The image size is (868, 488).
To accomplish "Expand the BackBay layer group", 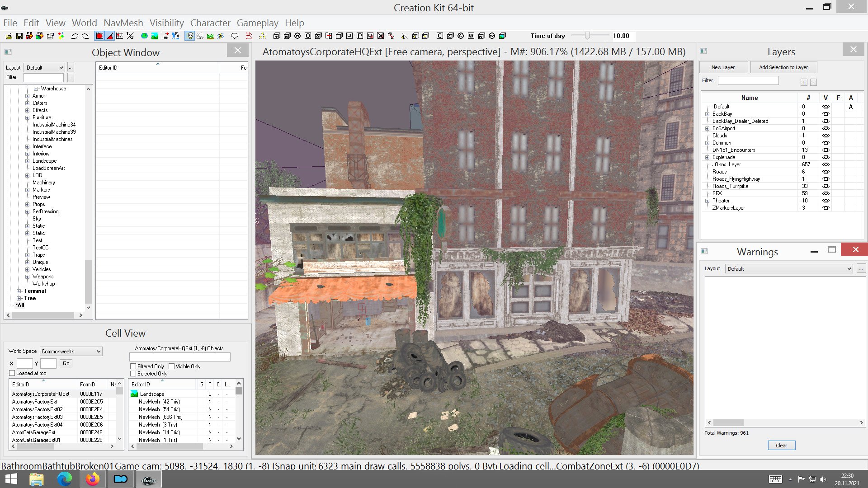I will point(708,114).
